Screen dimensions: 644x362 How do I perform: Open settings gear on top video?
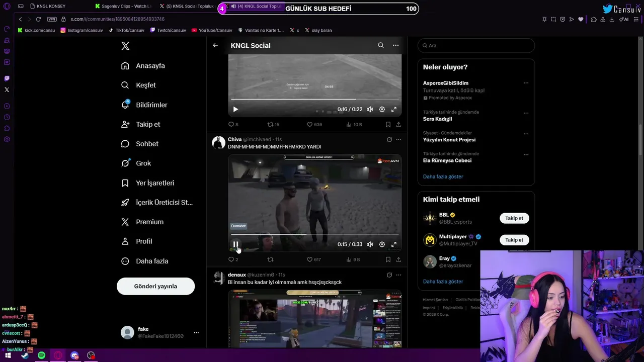(x=382, y=109)
